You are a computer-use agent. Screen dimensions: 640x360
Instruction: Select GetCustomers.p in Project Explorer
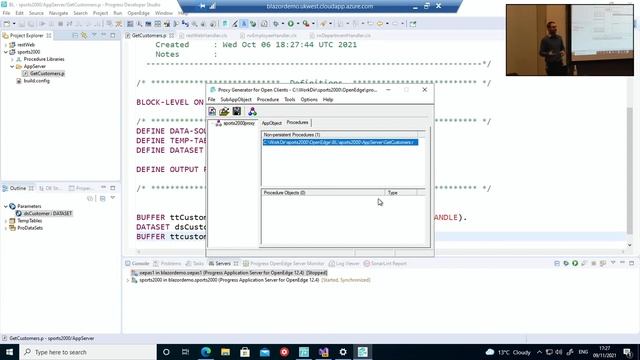(x=47, y=73)
